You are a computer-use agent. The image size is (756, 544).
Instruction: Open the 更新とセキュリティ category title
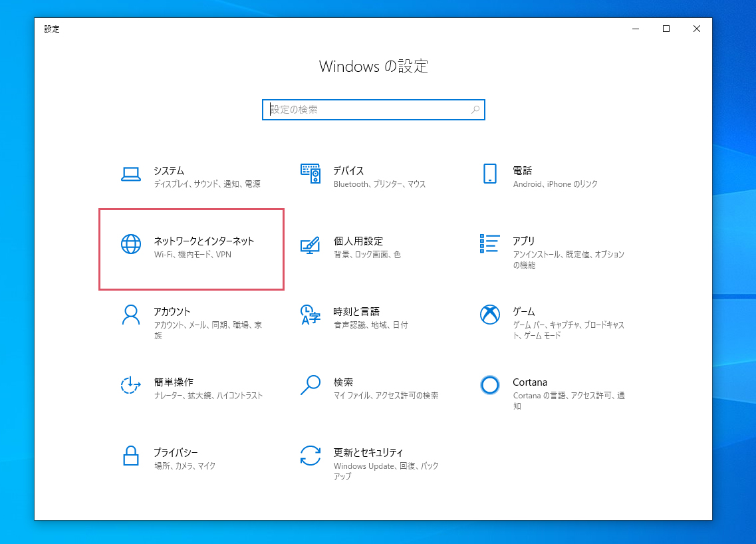click(368, 452)
